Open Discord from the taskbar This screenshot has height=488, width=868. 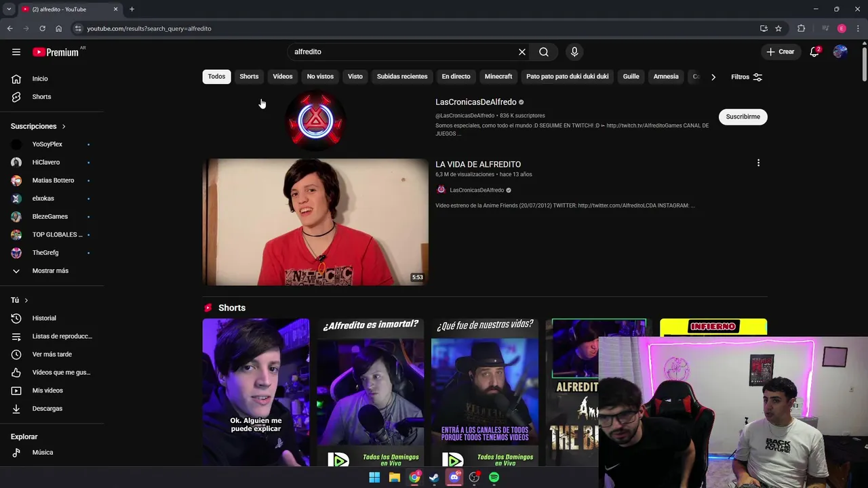(x=454, y=477)
